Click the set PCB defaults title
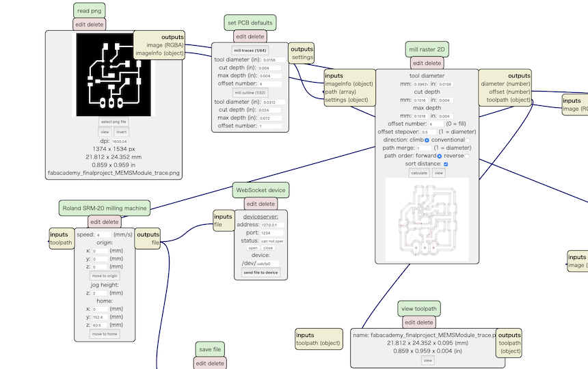Screen dimensions: 588x369 pyautogui.click(x=250, y=23)
